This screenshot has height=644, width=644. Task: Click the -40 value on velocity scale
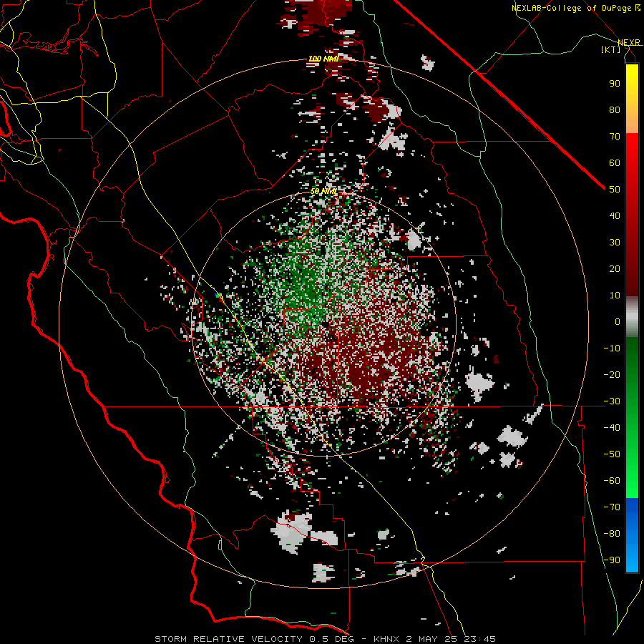[612, 428]
